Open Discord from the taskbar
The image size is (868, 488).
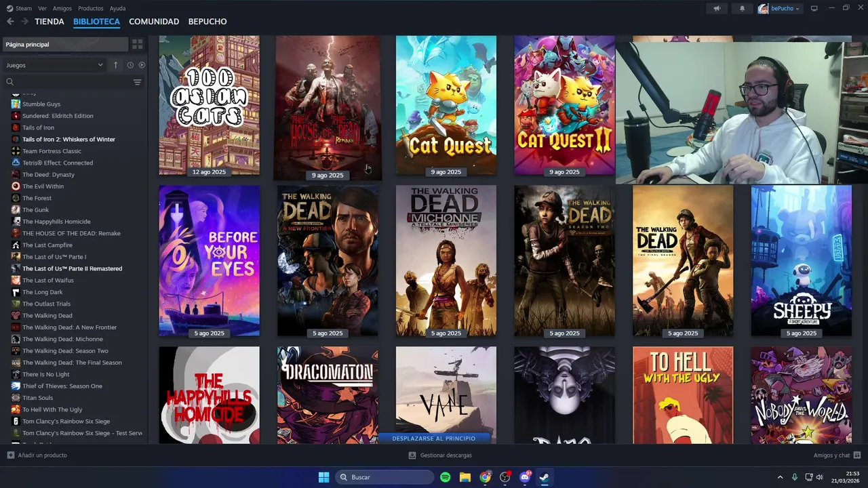point(525,477)
